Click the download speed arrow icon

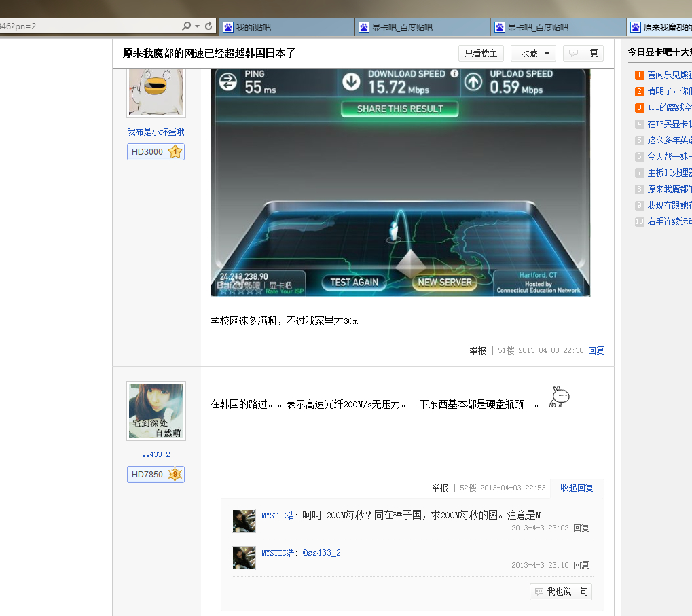tap(351, 81)
